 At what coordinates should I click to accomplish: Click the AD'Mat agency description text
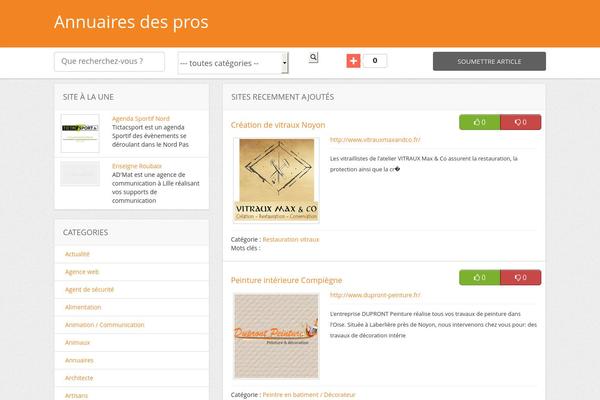155,188
